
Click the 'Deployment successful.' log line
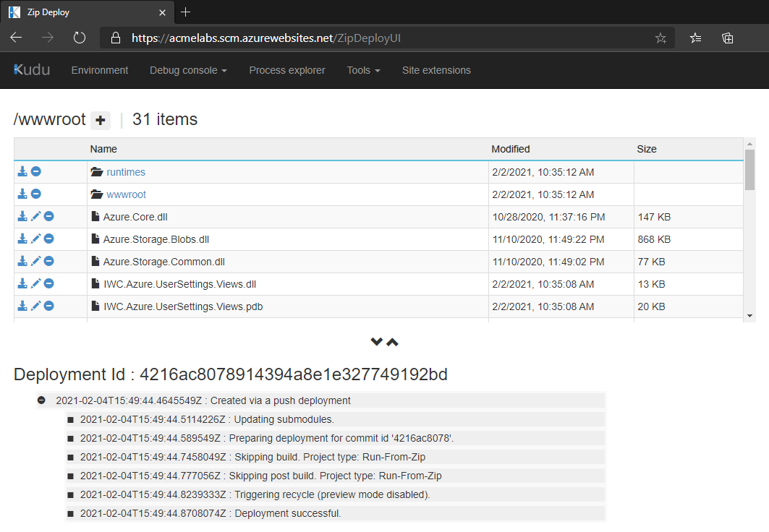(335, 513)
